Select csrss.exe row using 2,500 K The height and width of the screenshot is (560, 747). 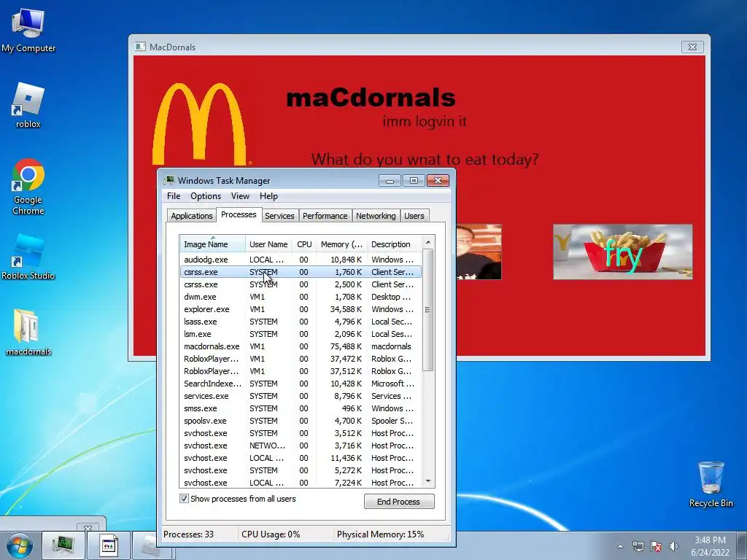(x=300, y=284)
